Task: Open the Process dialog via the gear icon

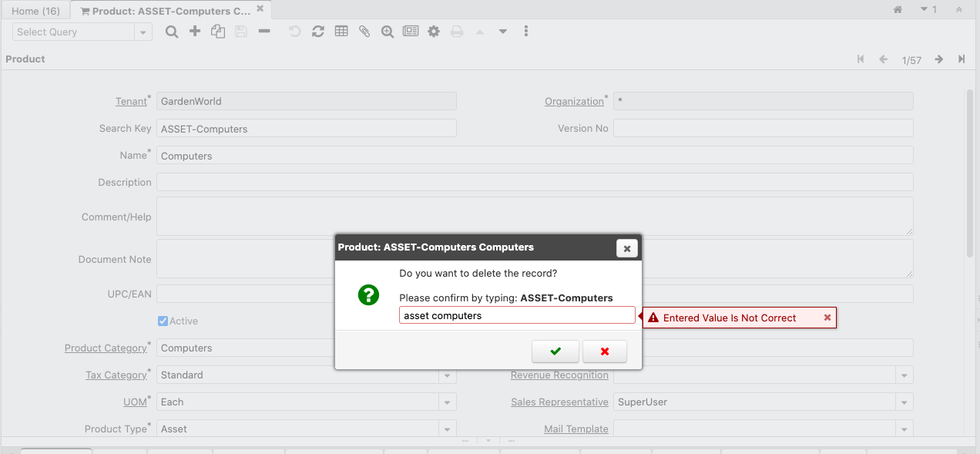Action: click(434, 31)
